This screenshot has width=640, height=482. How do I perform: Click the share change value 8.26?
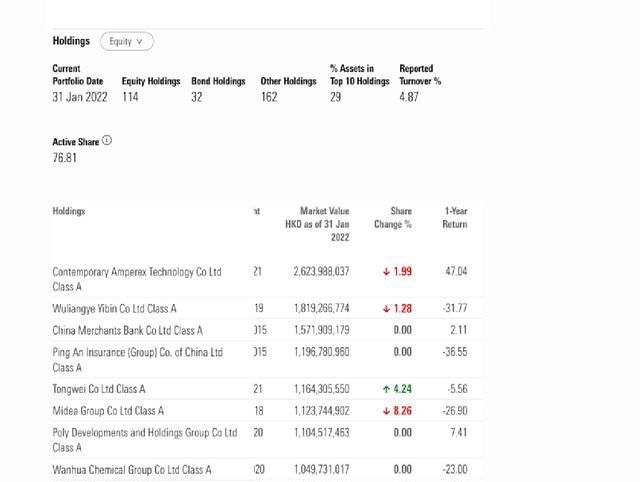tap(397, 411)
